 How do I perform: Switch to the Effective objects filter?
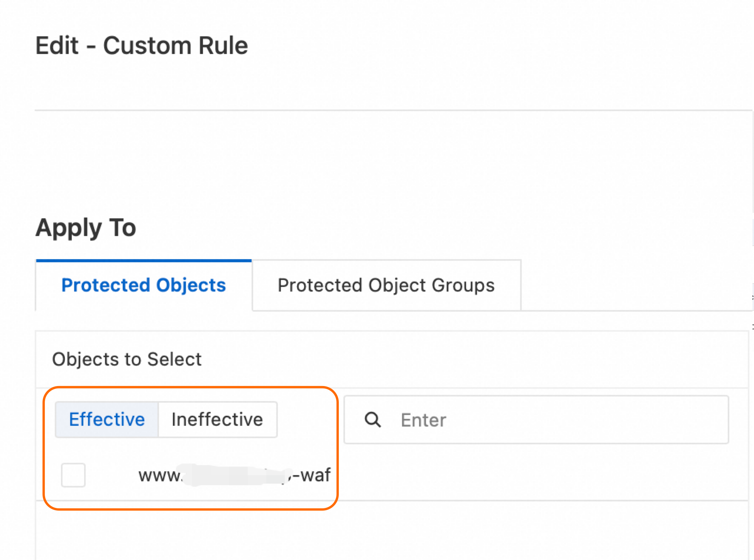107,420
